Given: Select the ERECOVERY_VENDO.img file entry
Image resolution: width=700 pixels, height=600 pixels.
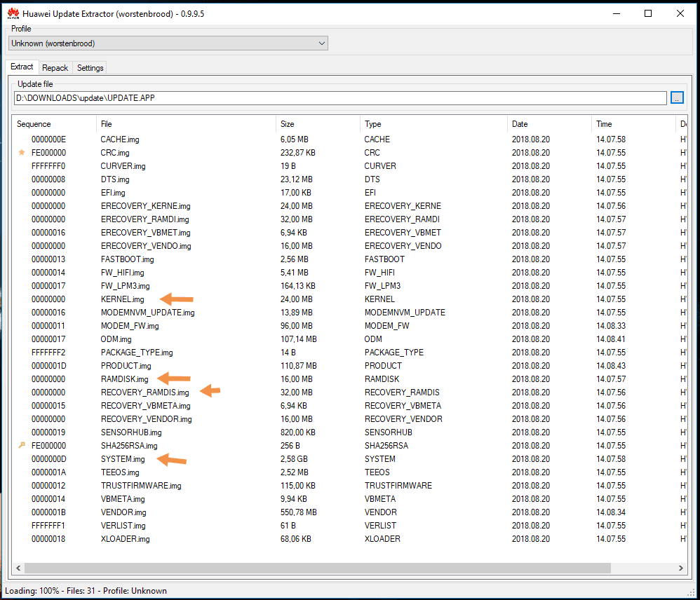Looking at the screenshot, I should (x=146, y=246).
